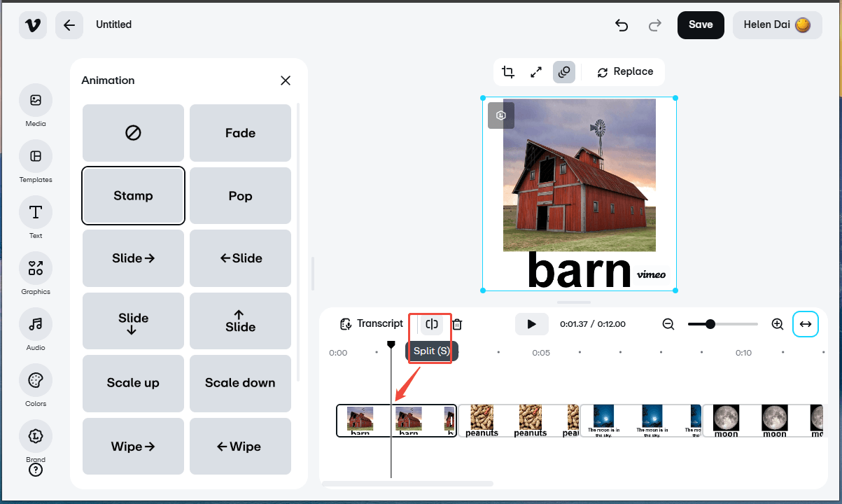Select the last moon clip in timeline
This screenshot has width=842, height=504.
(763, 421)
